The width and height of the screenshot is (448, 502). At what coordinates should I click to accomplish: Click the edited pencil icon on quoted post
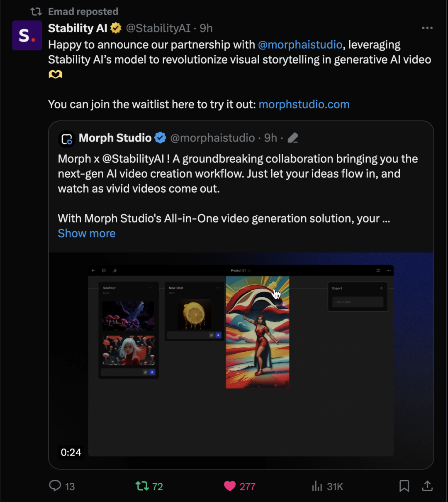pos(293,138)
